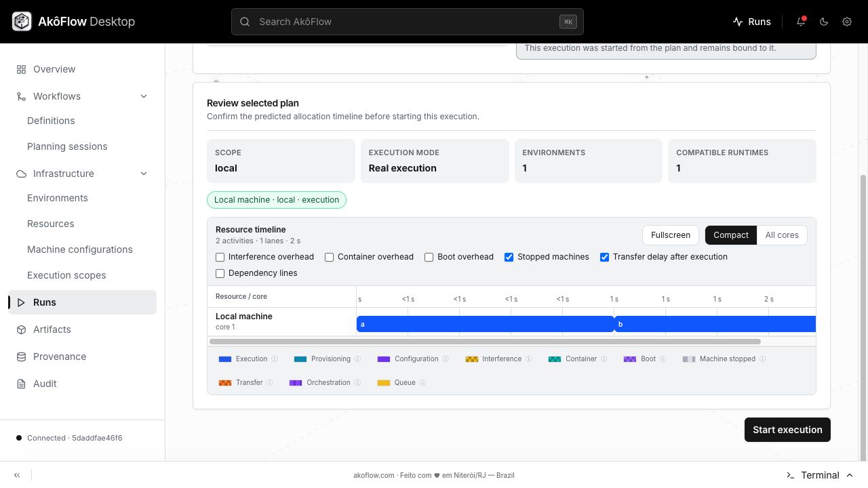Screen dimensions: 868x488
Task: Enable Interference overhead checkbox
Action: [x=220, y=257]
